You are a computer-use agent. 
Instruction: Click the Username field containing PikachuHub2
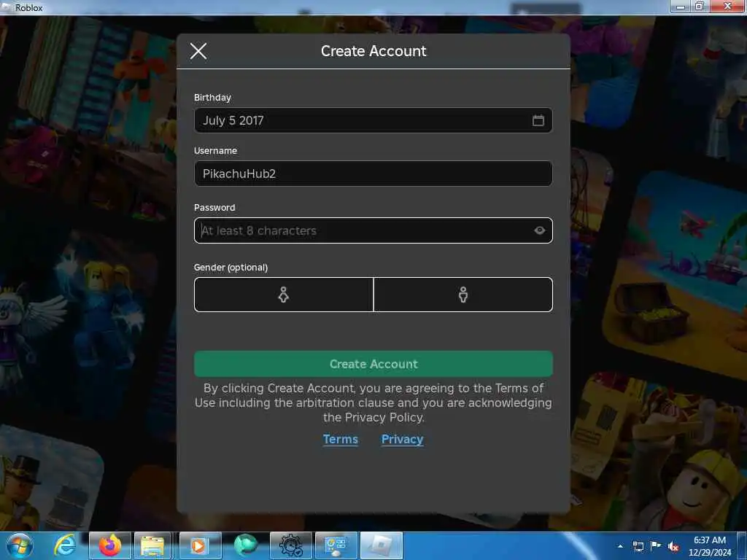pos(373,174)
